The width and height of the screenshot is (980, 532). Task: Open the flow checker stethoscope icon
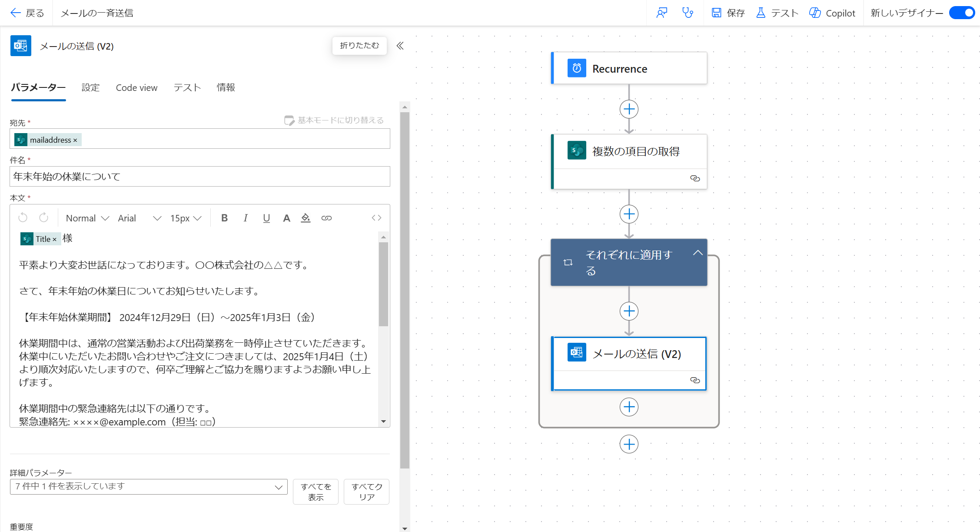pos(688,13)
